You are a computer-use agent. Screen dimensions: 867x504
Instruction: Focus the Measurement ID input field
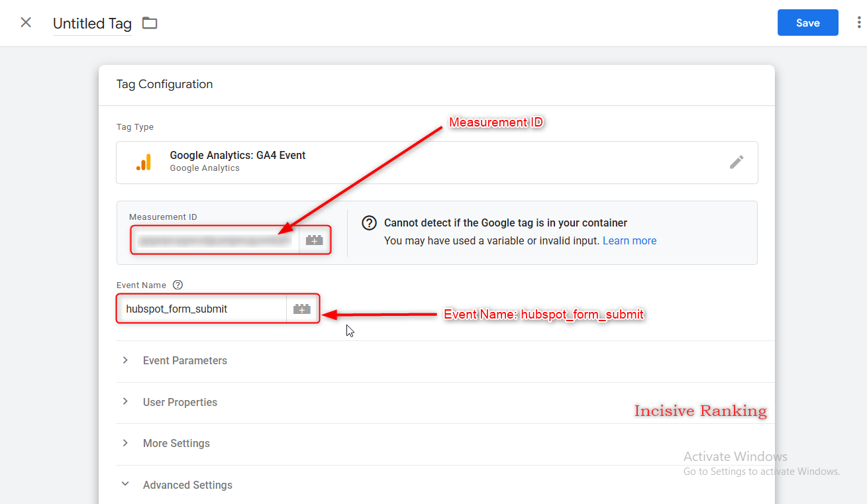pyautogui.click(x=215, y=240)
